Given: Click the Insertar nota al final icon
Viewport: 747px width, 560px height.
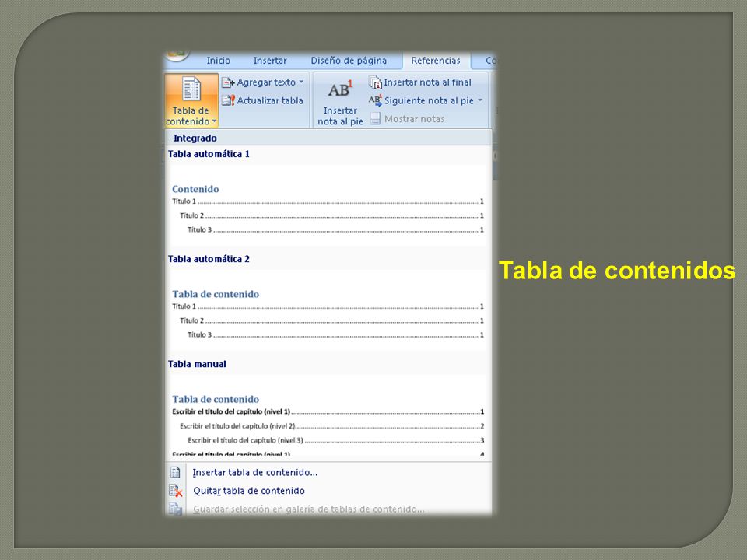Looking at the screenshot, I should (375, 82).
